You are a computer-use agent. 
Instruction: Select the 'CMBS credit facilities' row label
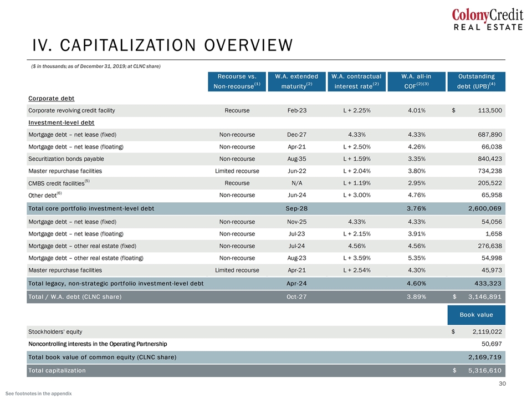pos(59,183)
